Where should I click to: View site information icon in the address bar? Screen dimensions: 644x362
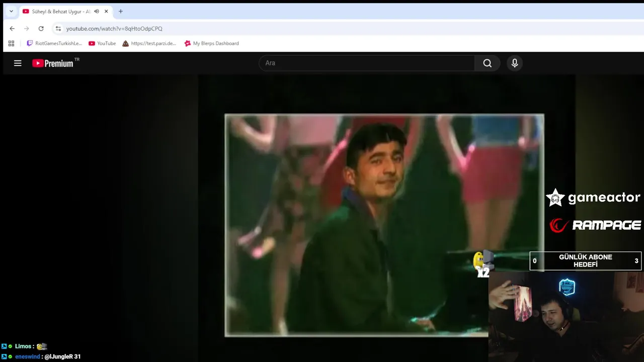[x=58, y=29]
